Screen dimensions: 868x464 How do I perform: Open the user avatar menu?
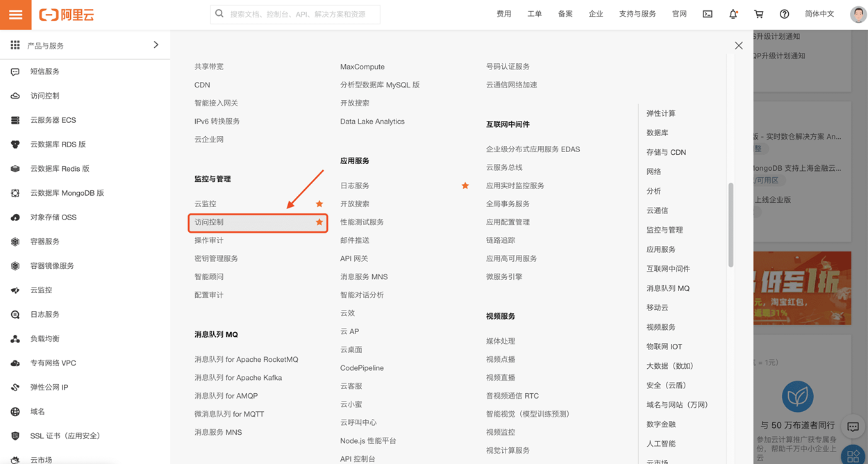pos(858,15)
